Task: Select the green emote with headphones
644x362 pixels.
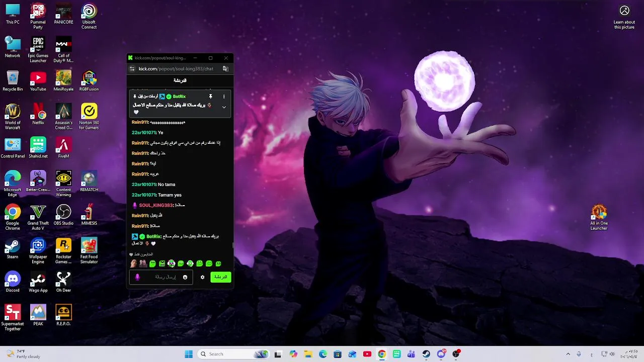Action: coord(190,263)
